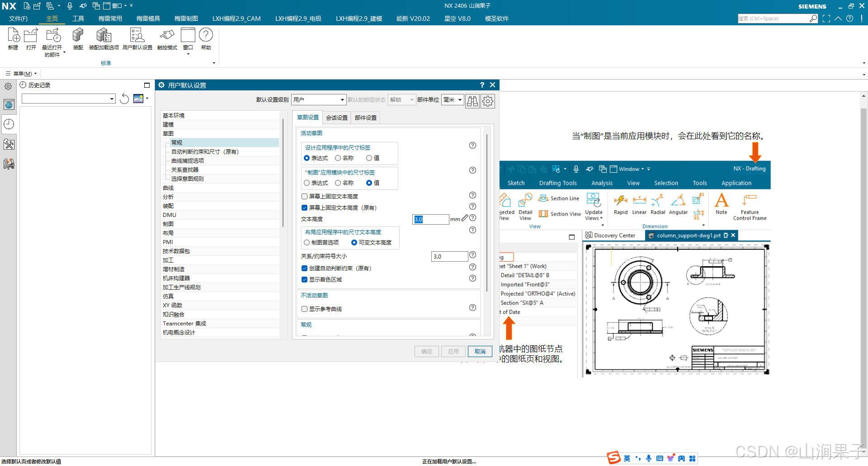Switch to the 工具 ribbon tab
The width and height of the screenshot is (868, 466).
tap(78, 19)
